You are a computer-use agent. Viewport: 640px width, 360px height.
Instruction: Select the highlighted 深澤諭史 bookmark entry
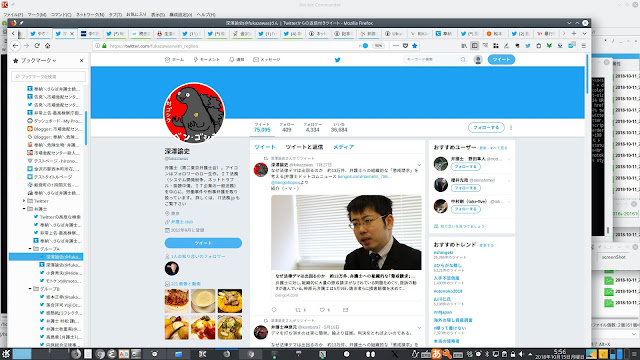pos(46,257)
